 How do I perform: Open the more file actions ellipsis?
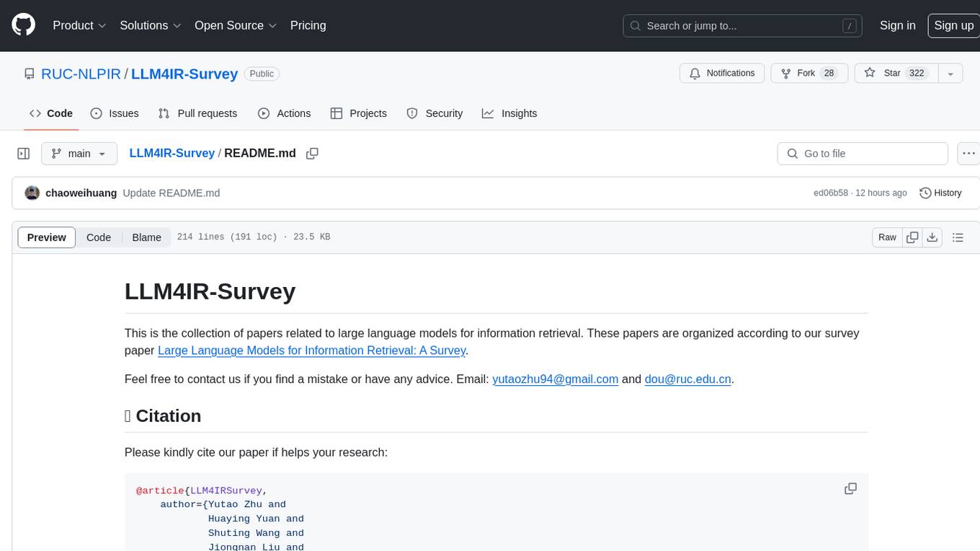(968, 154)
